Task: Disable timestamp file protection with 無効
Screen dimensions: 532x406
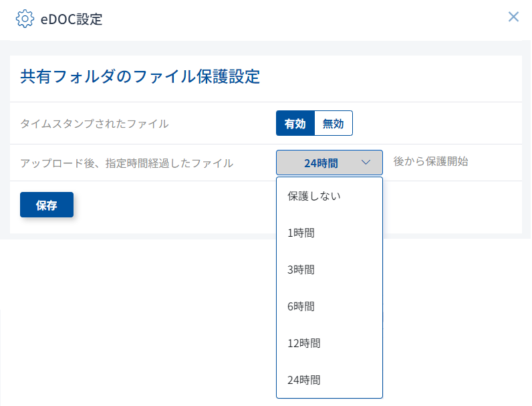Action: coord(333,123)
